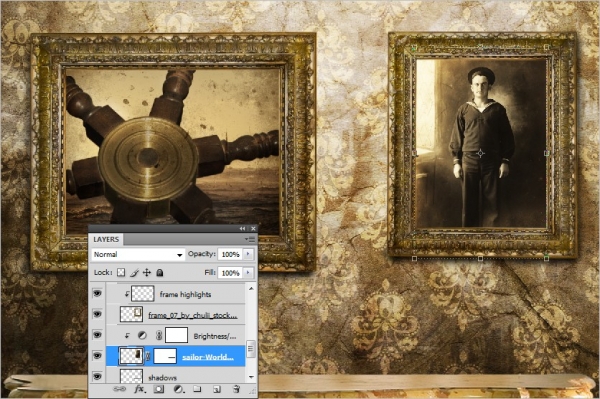This screenshot has height=399, width=600.
Task: Open the Opacity slider arrow
Action: coord(248,254)
